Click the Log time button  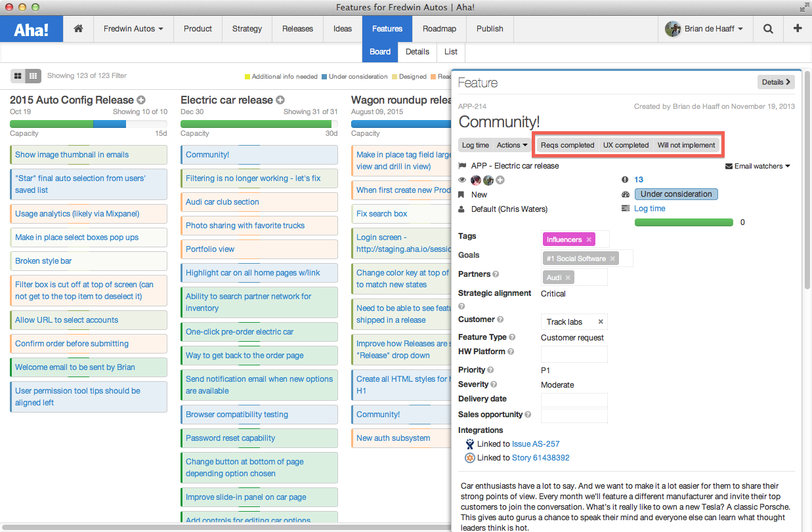[x=475, y=145]
